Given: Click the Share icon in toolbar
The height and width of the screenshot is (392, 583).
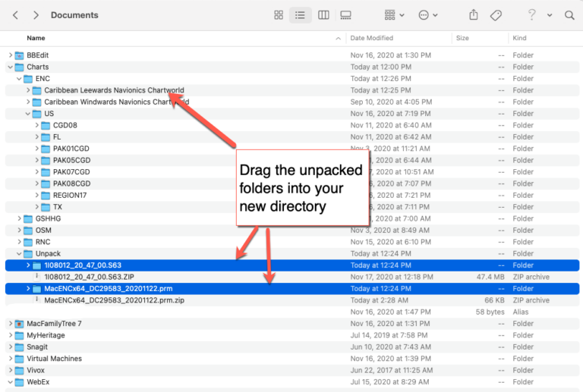Looking at the screenshot, I should click(474, 15).
